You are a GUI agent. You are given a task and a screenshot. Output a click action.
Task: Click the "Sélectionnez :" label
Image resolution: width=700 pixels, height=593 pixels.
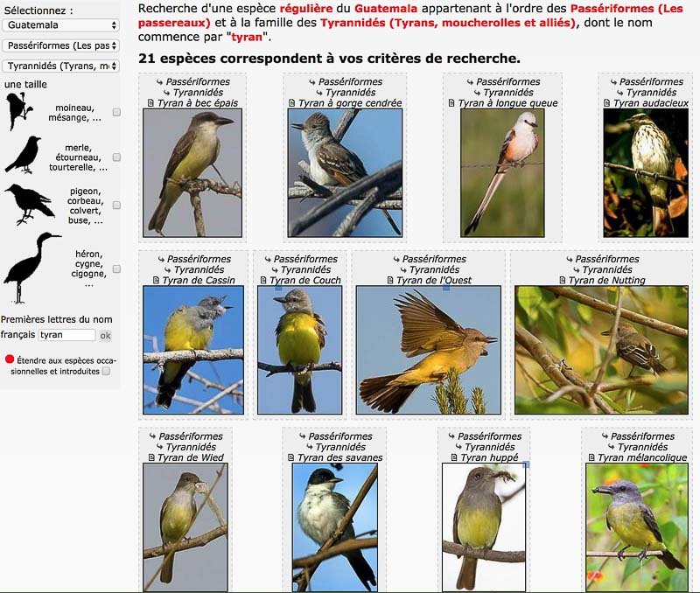[38, 10]
